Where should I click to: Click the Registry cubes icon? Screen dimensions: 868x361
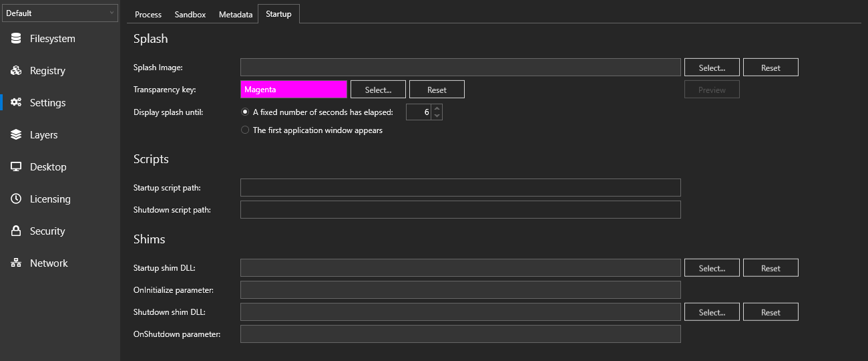(x=16, y=71)
